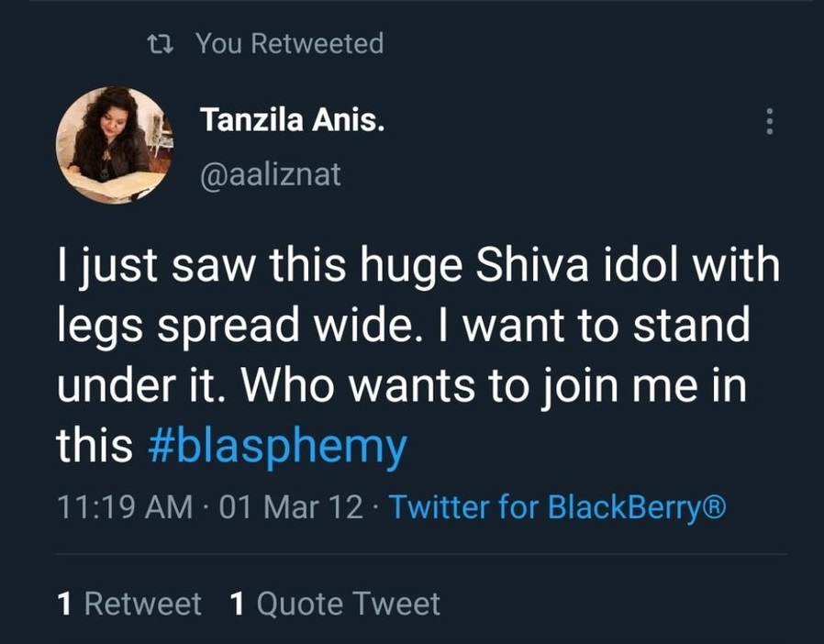Click the registered trademark symbol after BlackBerry
Image resolution: width=824 pixels, height=644 pixels.
click(x=713, y=506)
